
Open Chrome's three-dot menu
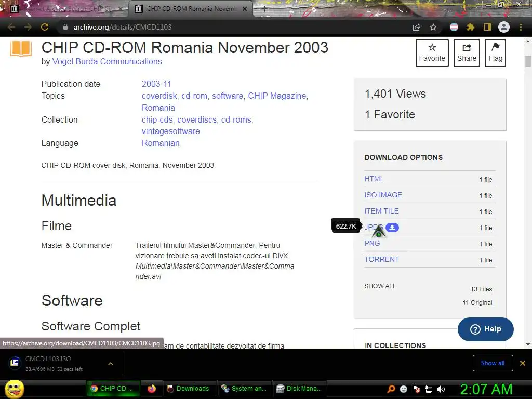point(521,27)
